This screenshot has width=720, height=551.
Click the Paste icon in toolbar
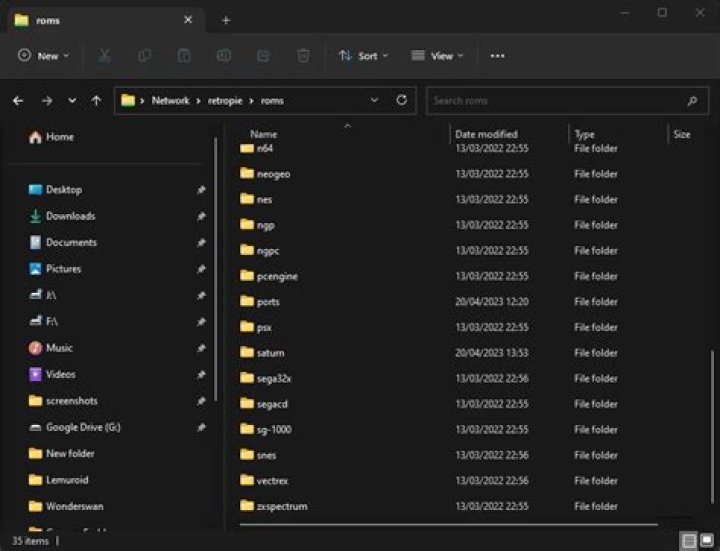[184, 56]
